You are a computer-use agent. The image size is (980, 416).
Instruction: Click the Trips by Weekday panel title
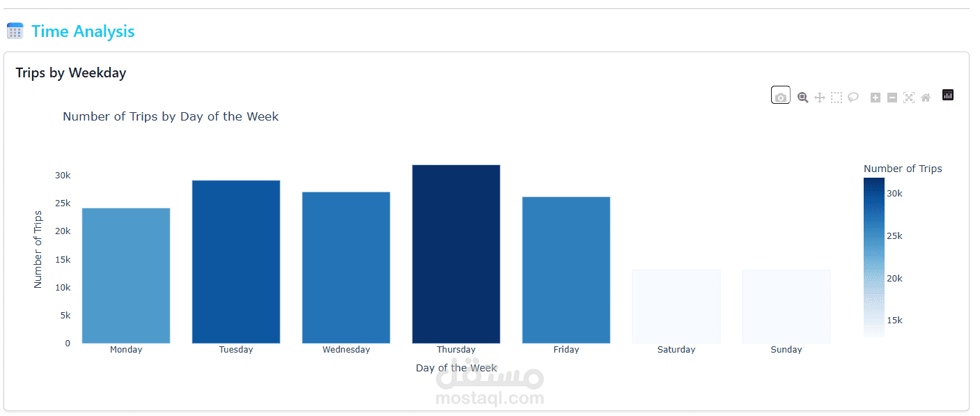click(71, 72)
